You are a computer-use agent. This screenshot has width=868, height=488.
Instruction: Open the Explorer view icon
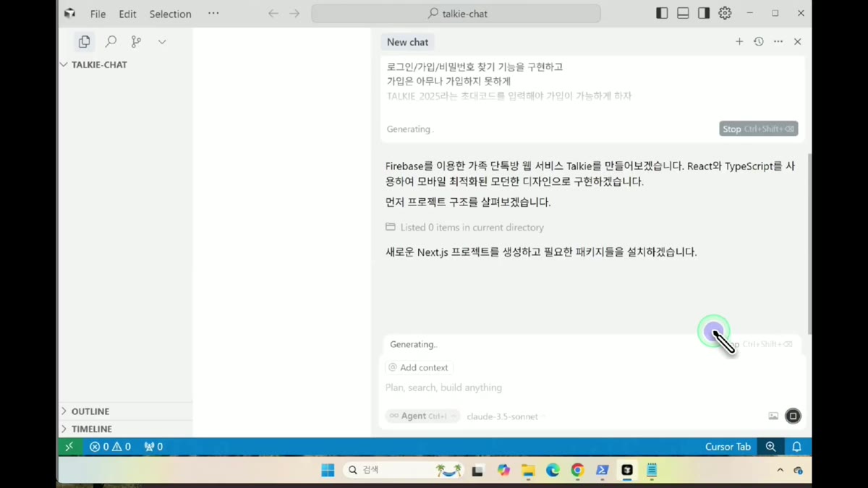coord(85,42)
